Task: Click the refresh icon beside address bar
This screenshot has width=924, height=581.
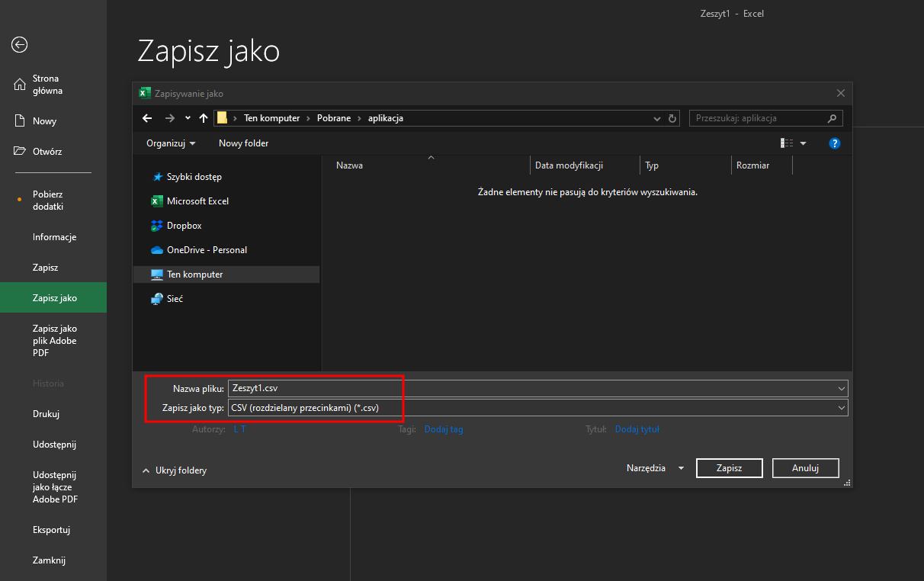Action: pos(672,119)
